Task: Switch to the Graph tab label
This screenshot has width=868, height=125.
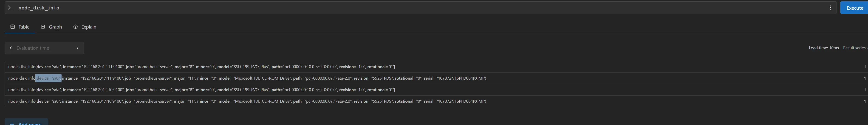Action: point(55,27)
